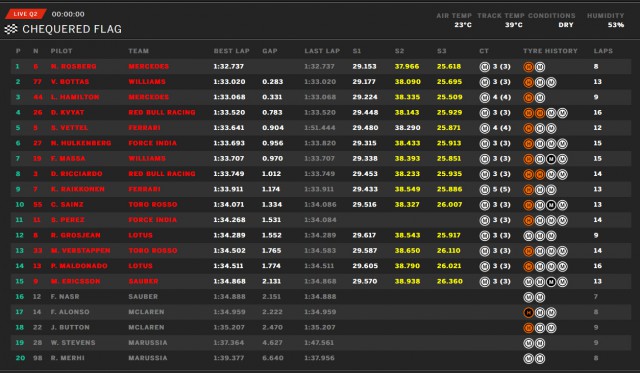Click D. Ricciardo driver name
640x373 pixels.
tap(76, 174)
